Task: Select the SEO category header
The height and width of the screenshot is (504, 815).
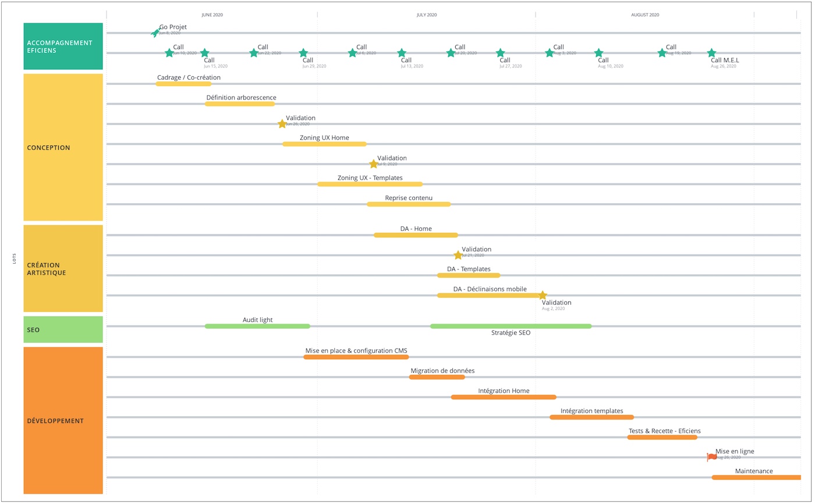Action: click(x=63, y=329)
